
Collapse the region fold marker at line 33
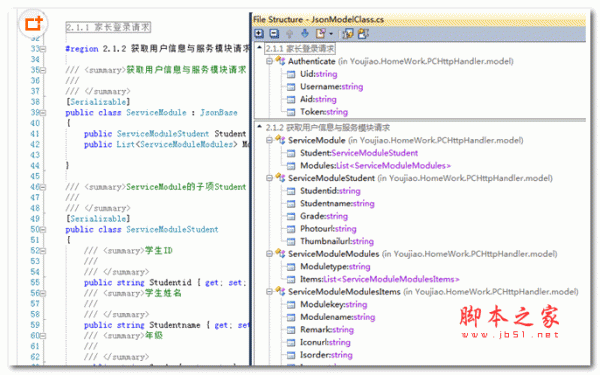43,49
